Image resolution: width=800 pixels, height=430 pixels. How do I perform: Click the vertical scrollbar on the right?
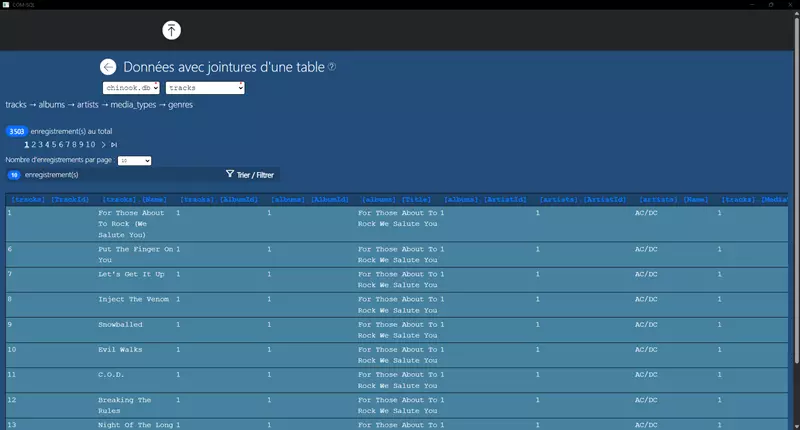[x=796, y=189]
